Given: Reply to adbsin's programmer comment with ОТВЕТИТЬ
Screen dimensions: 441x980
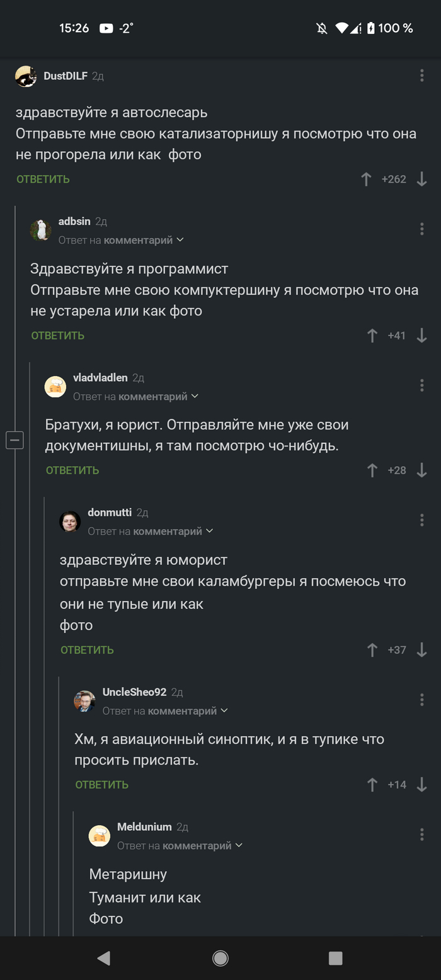Looking at the screenshot, I should [57, 336].
